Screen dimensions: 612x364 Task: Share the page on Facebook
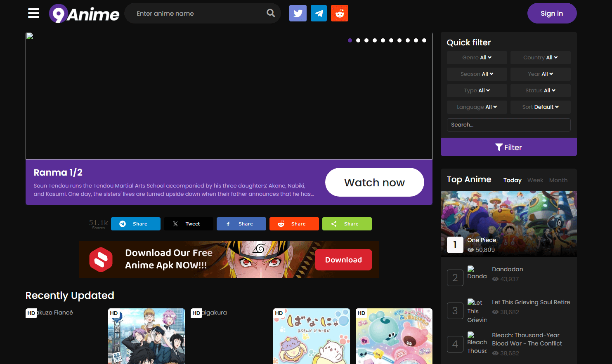241,224
